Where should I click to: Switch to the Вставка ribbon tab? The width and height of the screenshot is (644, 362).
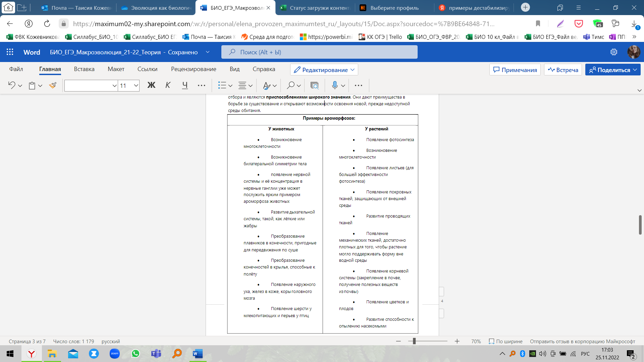point(84,69)
